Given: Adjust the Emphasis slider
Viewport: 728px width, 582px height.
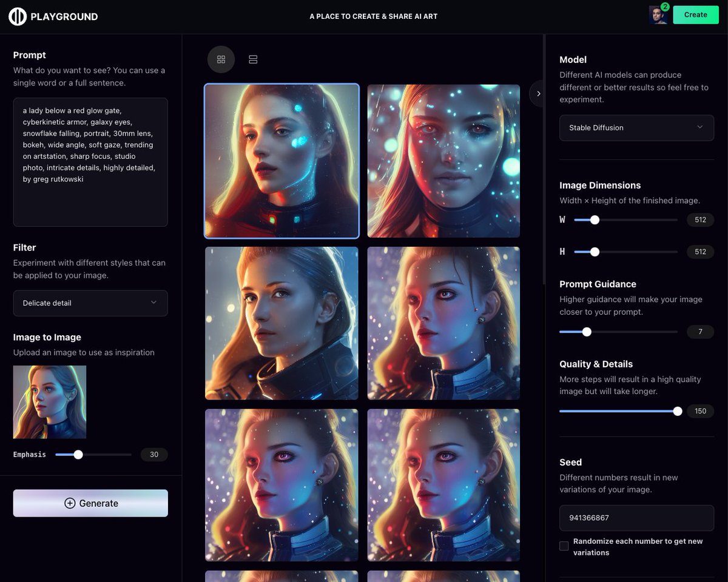Looking at the screenshot, I should [93, 455].
